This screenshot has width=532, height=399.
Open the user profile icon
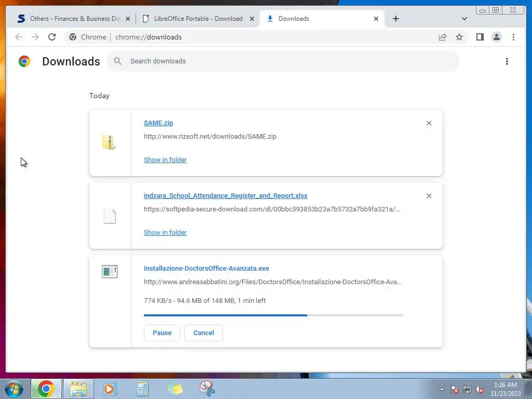[x=496, y=37]
